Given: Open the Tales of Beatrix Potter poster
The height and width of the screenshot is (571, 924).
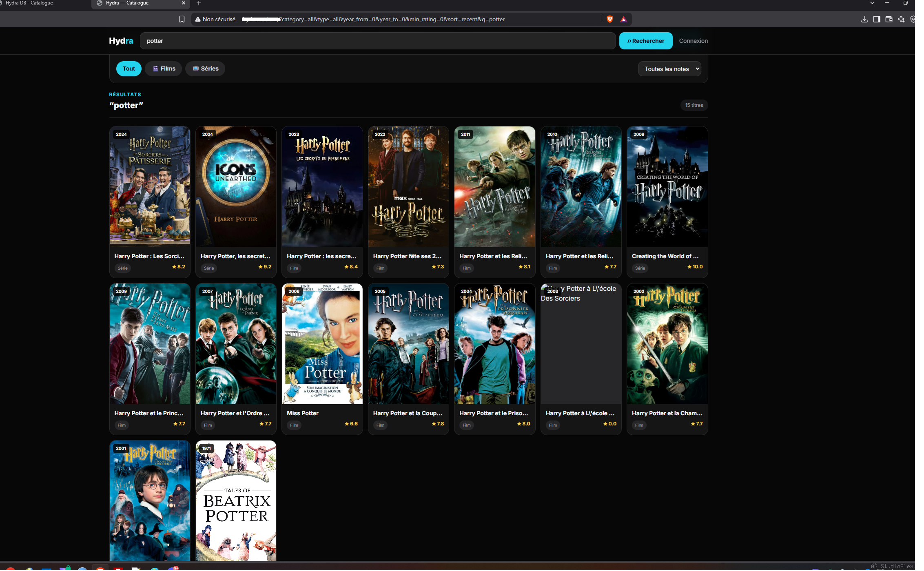Looking at the screenshot, I should pos(236,500).
